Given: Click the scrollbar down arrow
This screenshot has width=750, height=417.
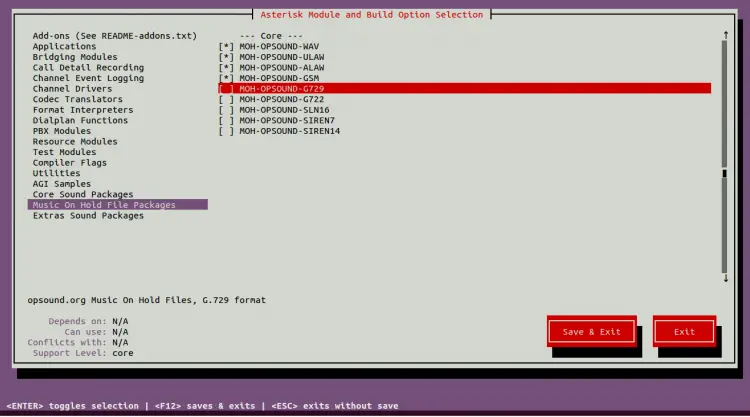Looking at the screenshot, I should [726, 278].
